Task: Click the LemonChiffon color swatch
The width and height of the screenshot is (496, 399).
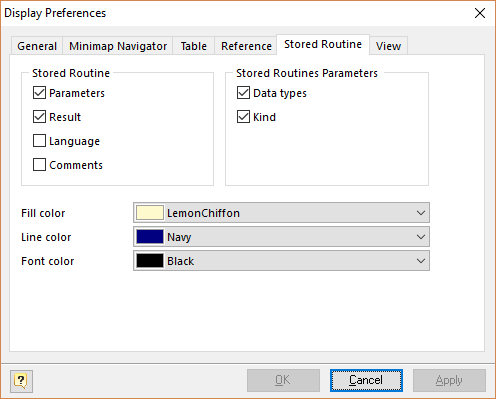Action: coord(150,213)
